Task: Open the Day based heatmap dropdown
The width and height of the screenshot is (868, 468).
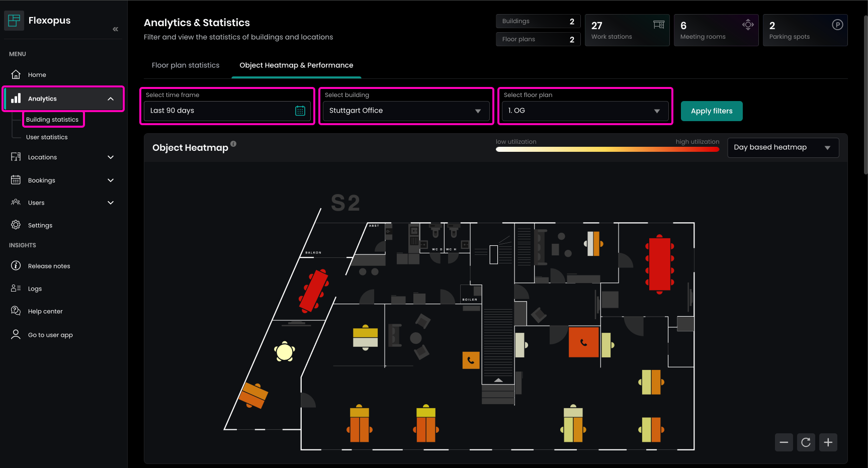Action: pyautogui.click(x=783, y=148)
